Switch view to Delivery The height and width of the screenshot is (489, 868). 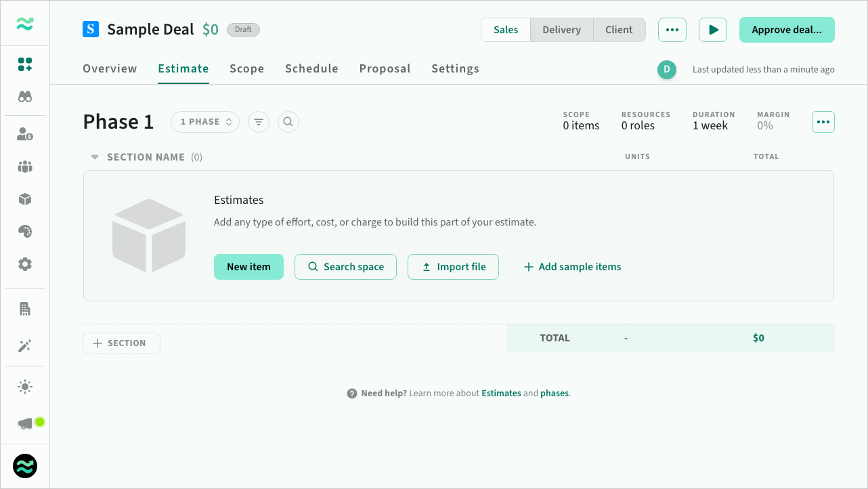[561, 30]
